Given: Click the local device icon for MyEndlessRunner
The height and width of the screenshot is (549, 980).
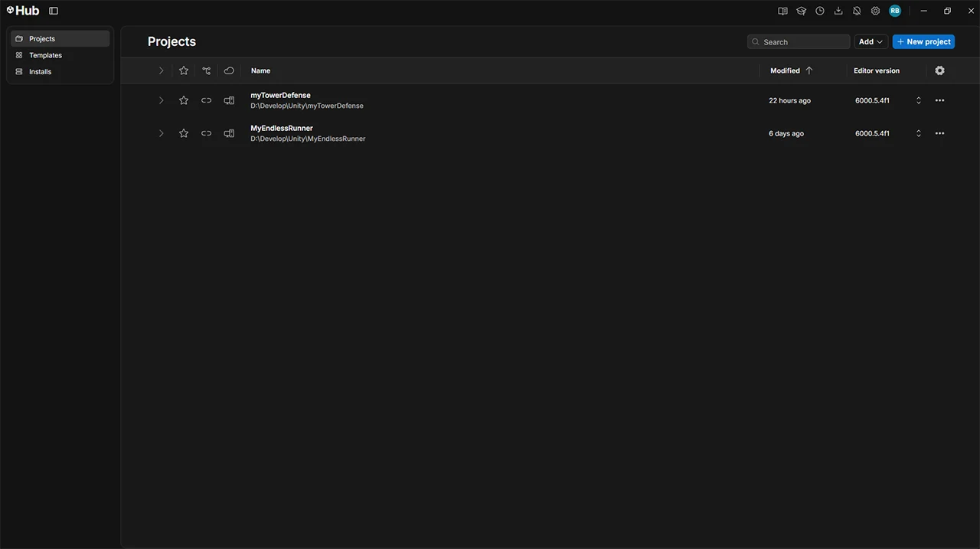Looking at the screenshot, I should click(229, 133).
